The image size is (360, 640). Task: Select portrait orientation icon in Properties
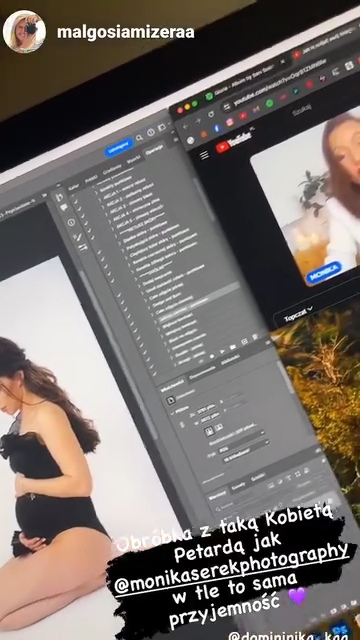[209, 431]
